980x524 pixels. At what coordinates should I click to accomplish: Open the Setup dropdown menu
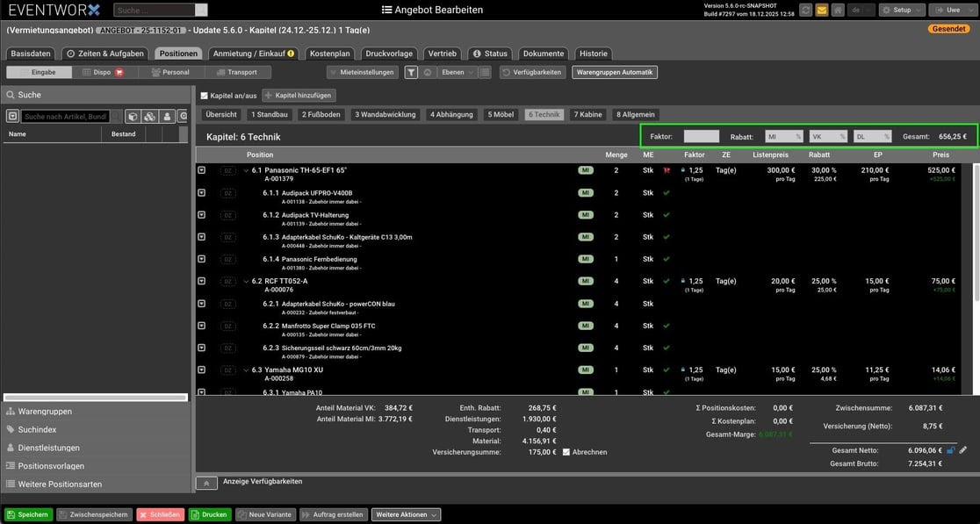(902, 11)
